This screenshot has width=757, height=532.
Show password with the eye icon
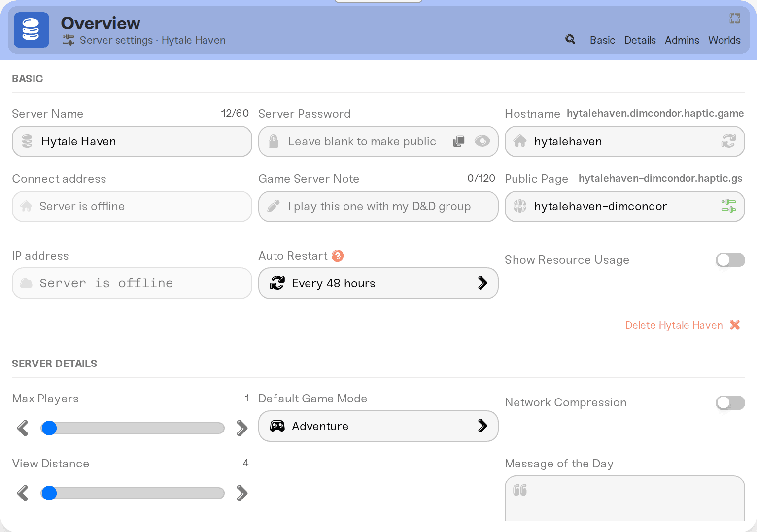(x=482, y=141)
